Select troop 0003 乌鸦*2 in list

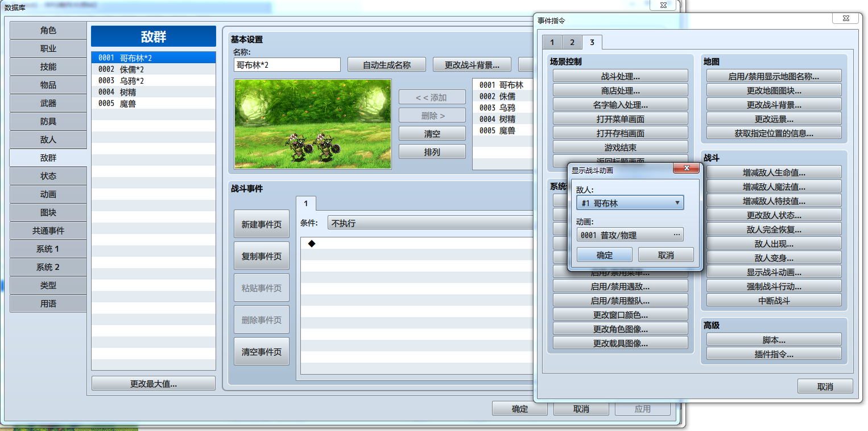[154, 80]
